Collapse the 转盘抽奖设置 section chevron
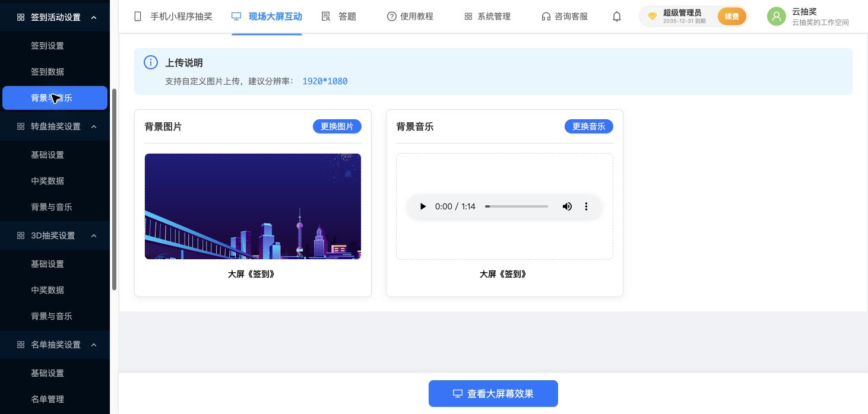Image resolution: width=868 pixels, height=414 pixels. tap(94, 126)
